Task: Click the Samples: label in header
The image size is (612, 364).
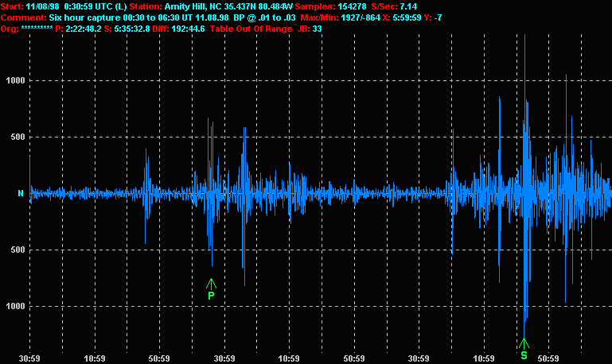Action: click(315, 6)
